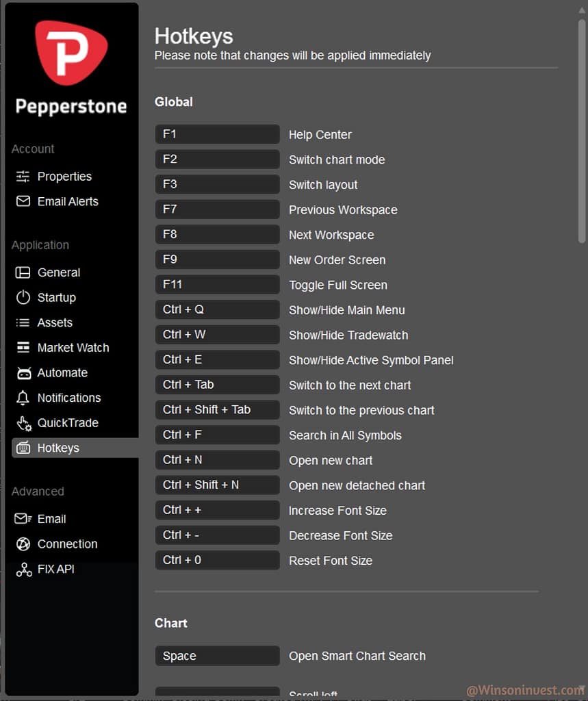Select the Space hotkey for Smart Chart Search

[x=217, y=656]
